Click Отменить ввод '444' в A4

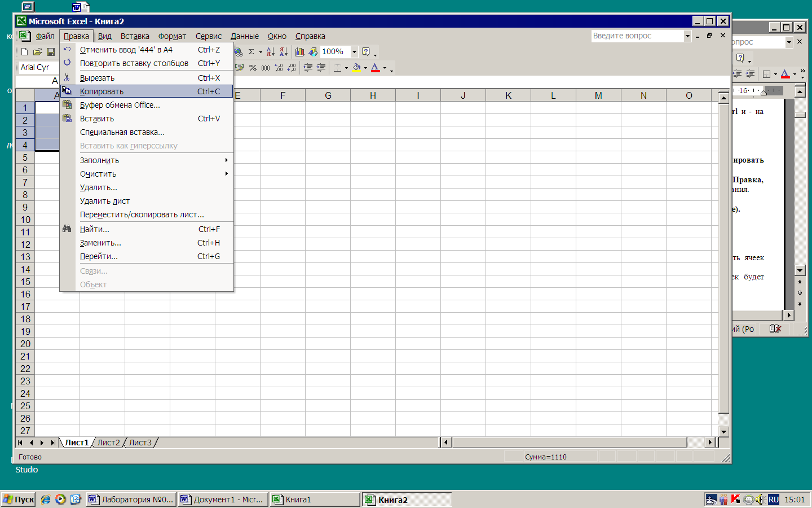(147, 50)
